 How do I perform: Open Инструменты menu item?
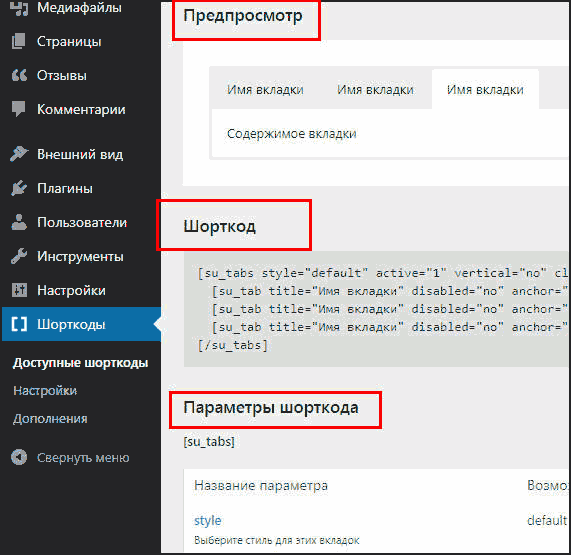click(80, 257)
